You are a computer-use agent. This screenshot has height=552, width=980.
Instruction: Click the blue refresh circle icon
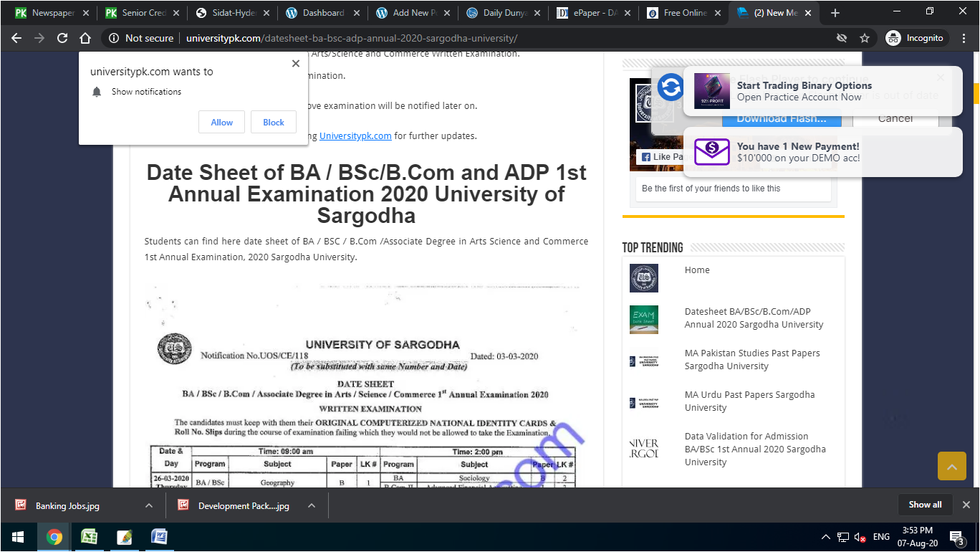[671, 87]
